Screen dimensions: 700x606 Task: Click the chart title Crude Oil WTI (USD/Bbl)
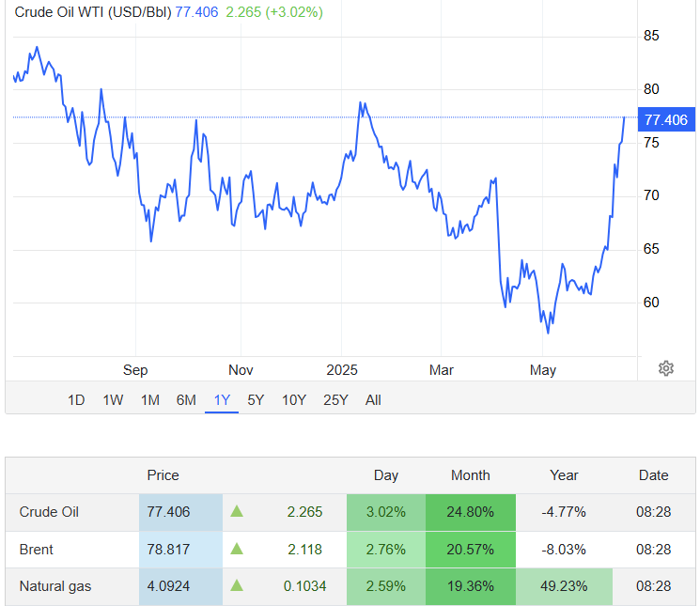93,12
